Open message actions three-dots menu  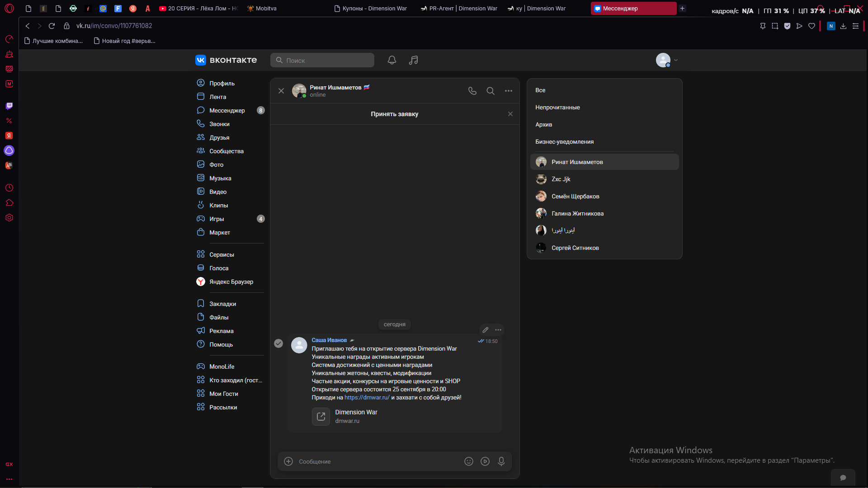[498, 330]
